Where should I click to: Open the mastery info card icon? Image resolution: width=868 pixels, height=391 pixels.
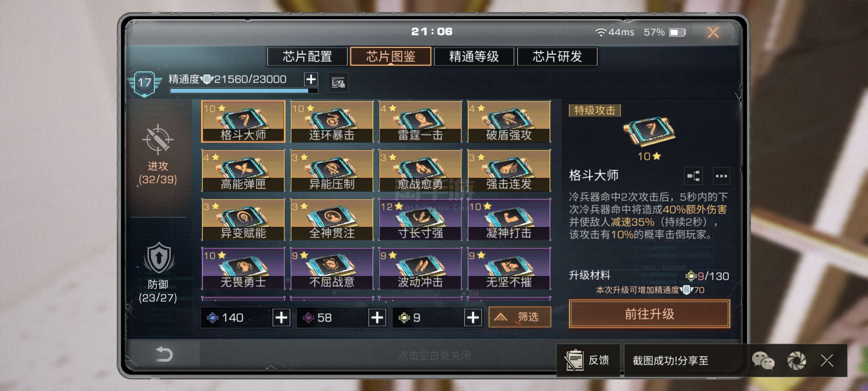tap(338, 82)
